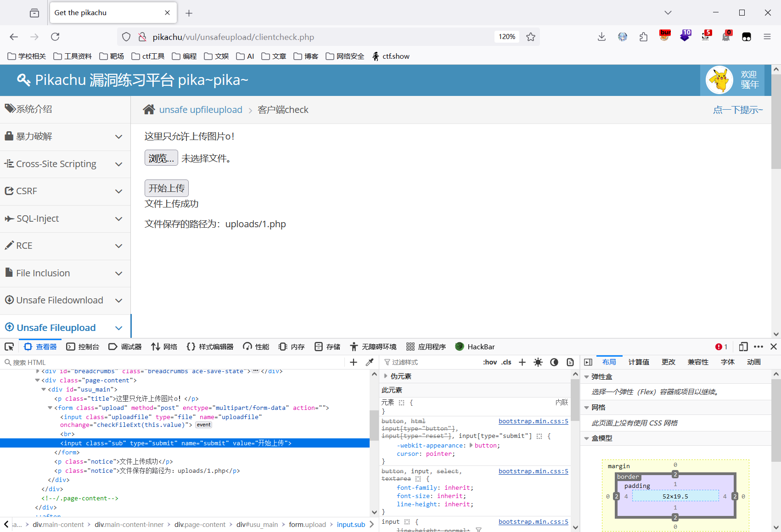Switch to the 调试器 tab
781x532 pixels.
(x=125, y=347)
